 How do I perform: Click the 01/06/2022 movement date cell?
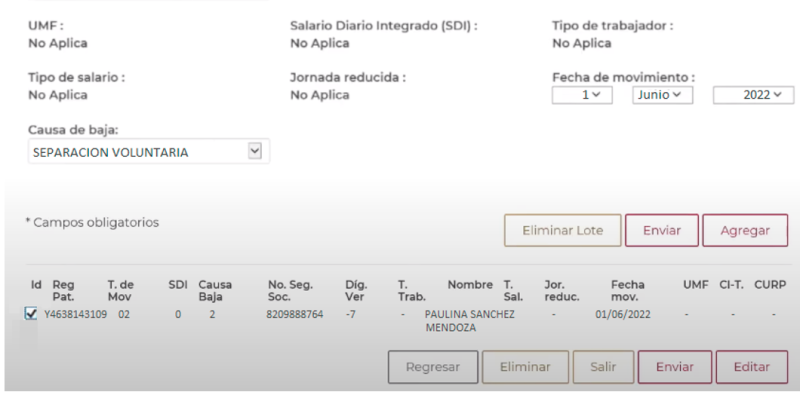[622, 314]
